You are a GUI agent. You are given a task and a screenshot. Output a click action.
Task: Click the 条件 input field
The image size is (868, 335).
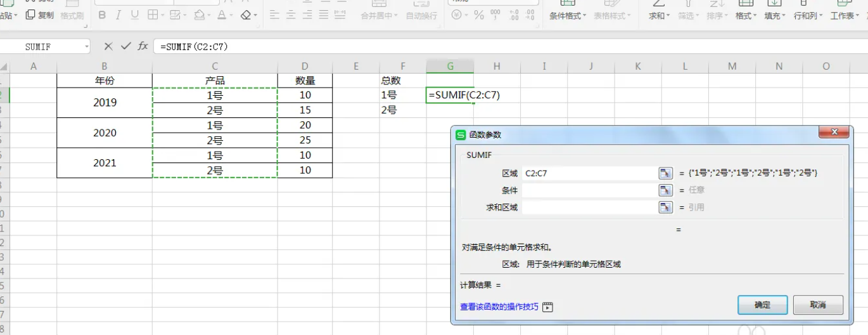[x=590, y=190]
